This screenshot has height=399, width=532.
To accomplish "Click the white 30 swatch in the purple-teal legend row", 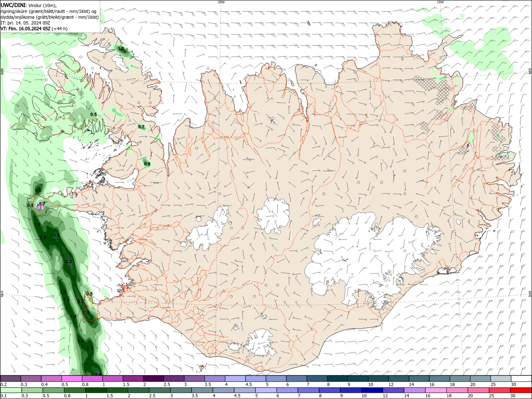I will tap(521, 379).
